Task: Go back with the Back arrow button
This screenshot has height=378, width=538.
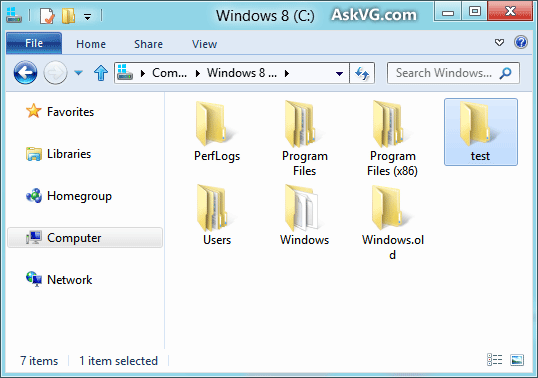Action: pyautogui.click(x=25, y=73)
